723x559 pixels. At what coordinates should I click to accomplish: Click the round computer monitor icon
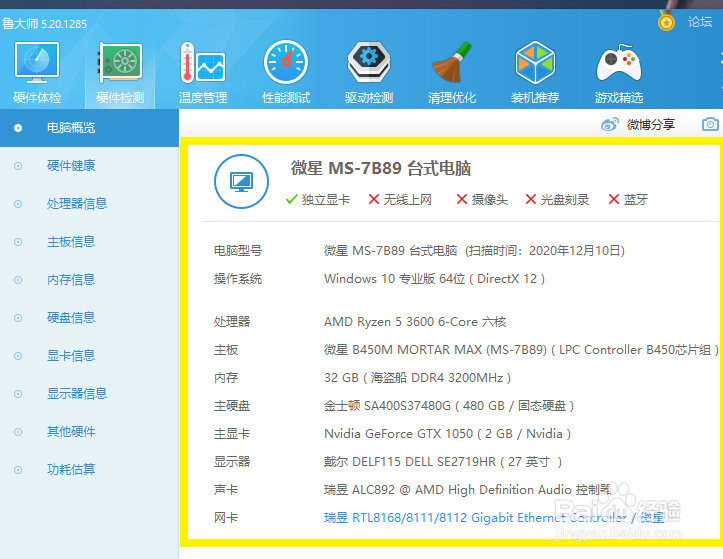[x=241, y=181]
